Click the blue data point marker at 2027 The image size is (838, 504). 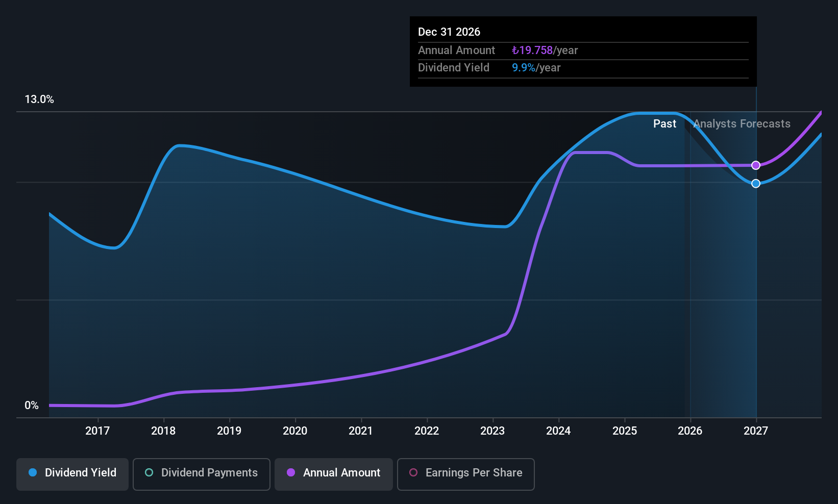pyautogui.click(x=756, y=184)
